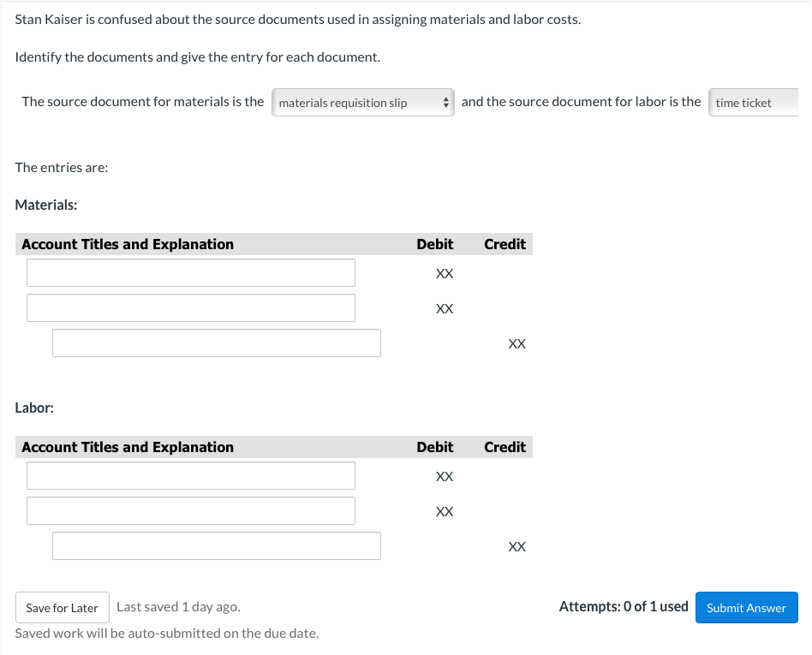Click the Save for Later button
Image resolution: width=812 pixels, height=655 pixels.
click(x=63, y=607)
